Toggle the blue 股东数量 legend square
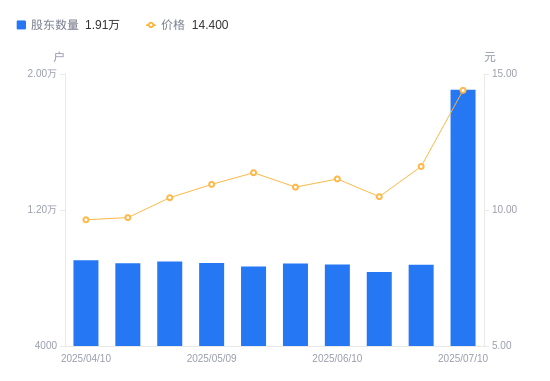550x381 pixels. coord(21,25)
